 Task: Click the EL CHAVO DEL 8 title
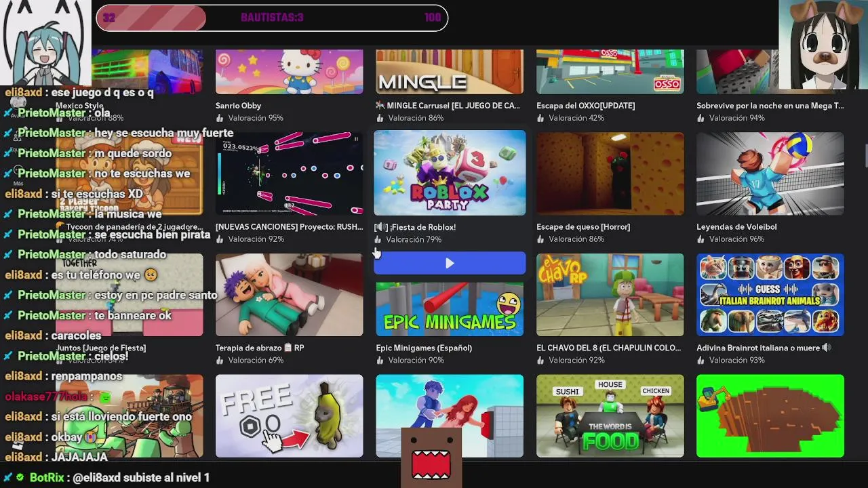608,348
